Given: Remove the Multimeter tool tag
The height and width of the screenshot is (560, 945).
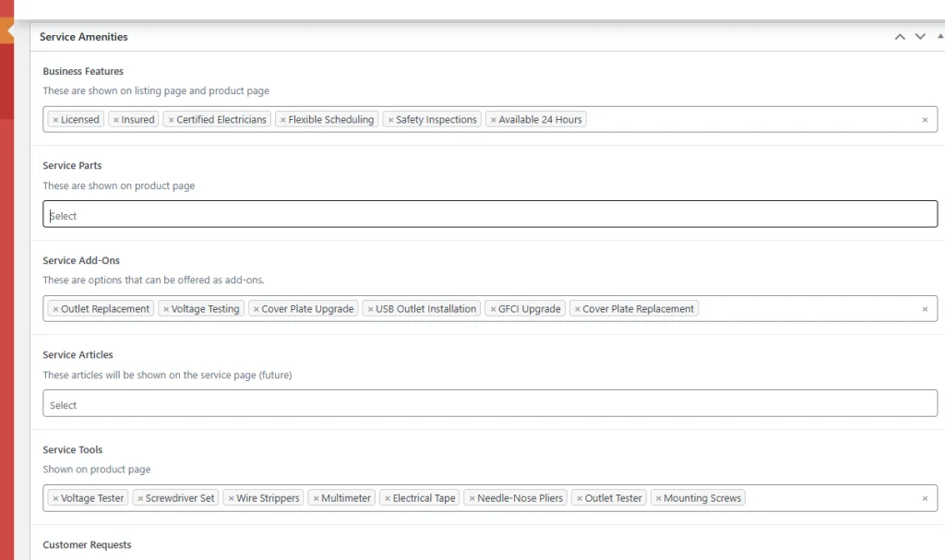Looking at the screenshot, I should (x=316, y=498).
